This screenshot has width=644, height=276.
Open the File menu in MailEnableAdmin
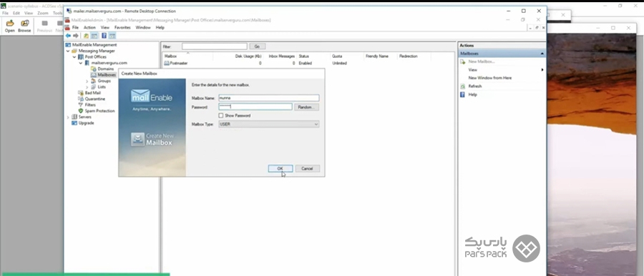tap(76, 27)
